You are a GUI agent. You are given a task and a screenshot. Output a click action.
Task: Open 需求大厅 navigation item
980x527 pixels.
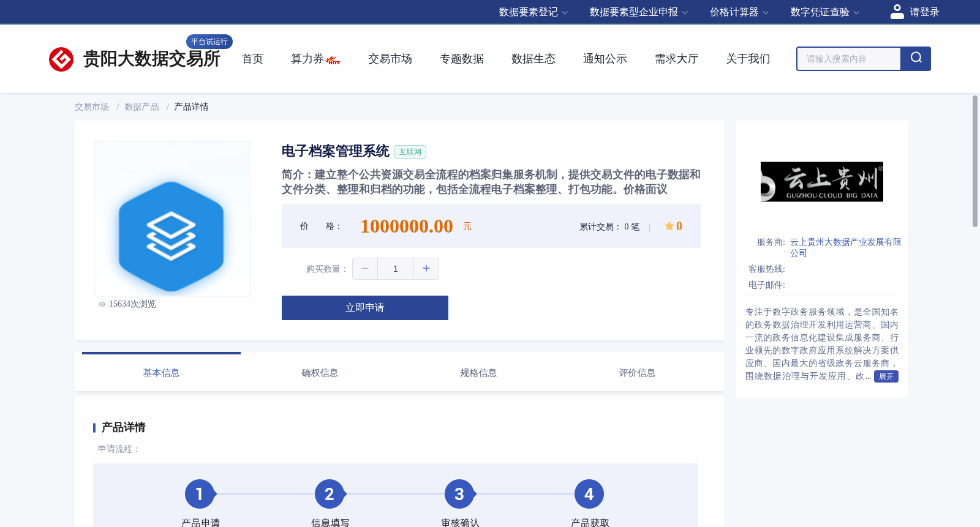click(x=677, y=59)
